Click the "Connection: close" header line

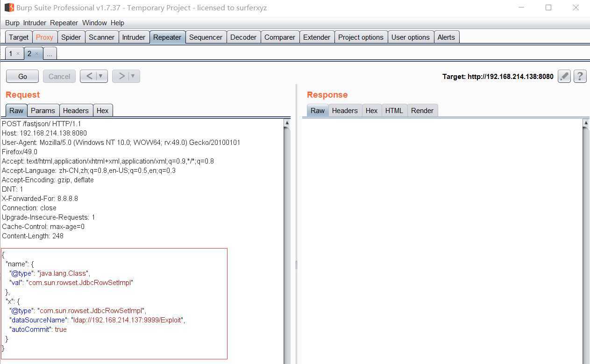[x=29, y=208]
